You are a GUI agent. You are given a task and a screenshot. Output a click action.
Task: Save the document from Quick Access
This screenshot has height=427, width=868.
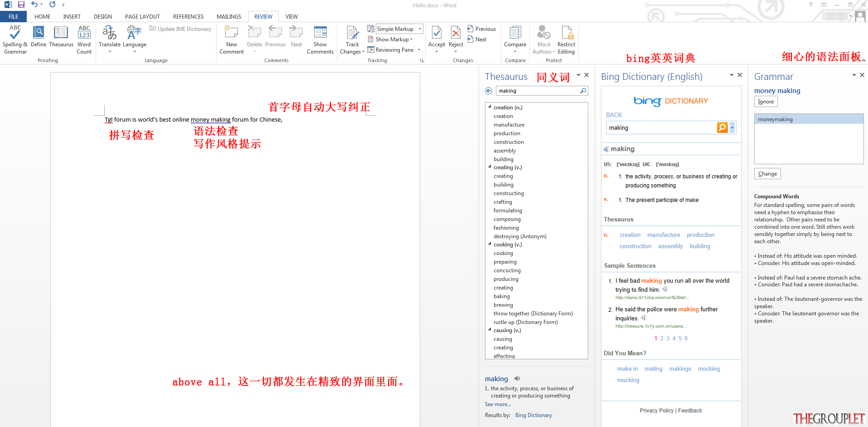[x=21, y=5]
